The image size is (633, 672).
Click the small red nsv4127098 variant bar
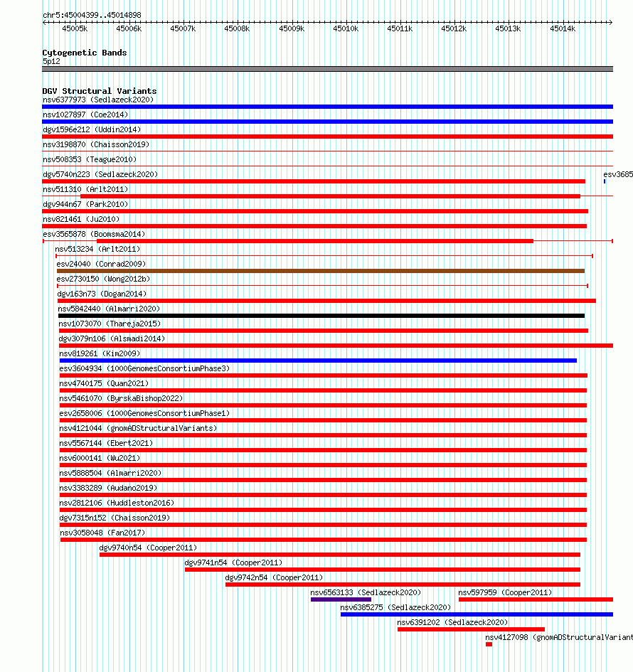(489, 644)
